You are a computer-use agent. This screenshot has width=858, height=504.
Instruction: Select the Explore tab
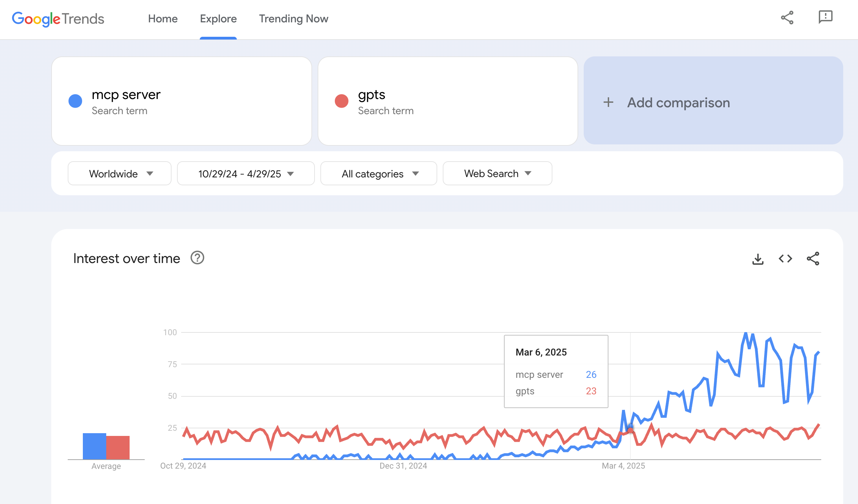point(218,19)
